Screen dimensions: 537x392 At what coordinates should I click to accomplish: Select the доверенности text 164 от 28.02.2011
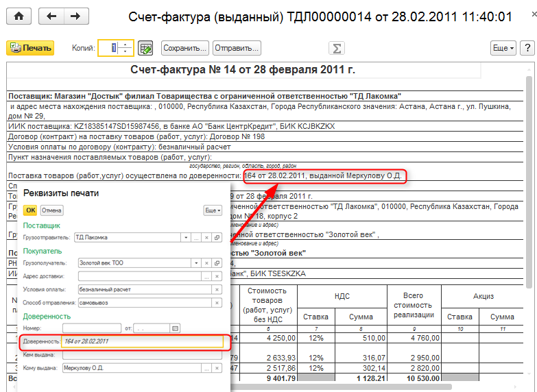click(x=322, y=175)
